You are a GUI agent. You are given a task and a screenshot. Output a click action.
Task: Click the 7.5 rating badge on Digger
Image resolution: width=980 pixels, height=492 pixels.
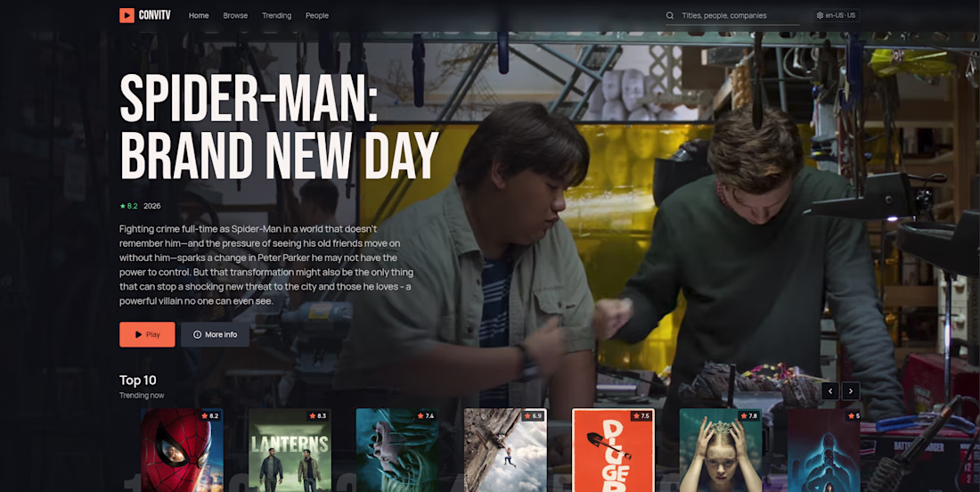tap(641, 415)
